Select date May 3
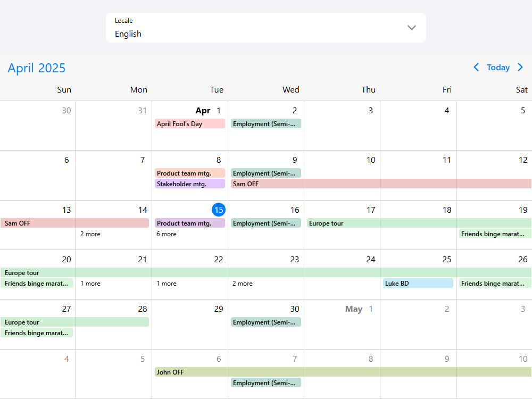 pos(523,310)
